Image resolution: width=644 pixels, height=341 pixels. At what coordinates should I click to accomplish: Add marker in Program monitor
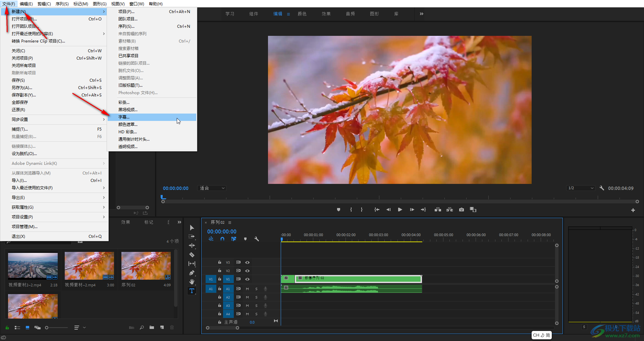coord(339,210)
